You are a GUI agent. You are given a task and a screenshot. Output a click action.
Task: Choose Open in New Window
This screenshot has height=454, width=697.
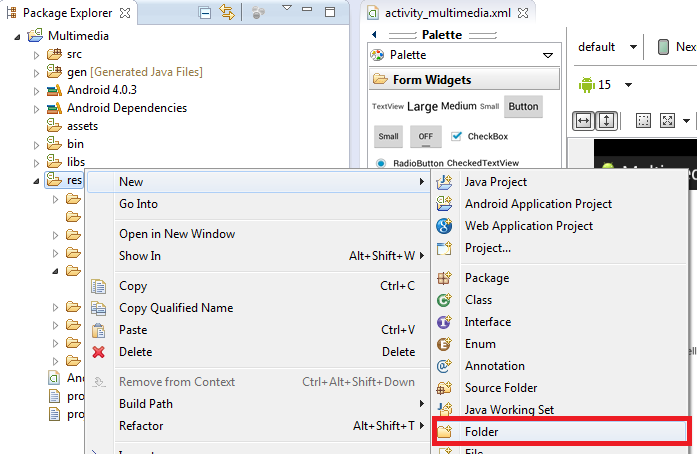[257, 234]
